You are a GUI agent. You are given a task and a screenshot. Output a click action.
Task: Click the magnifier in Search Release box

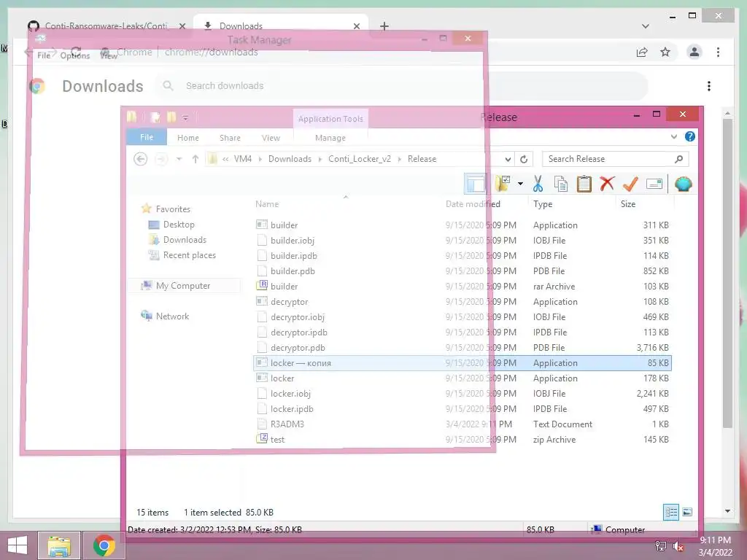pyautogui.click(x=679, y=159)
